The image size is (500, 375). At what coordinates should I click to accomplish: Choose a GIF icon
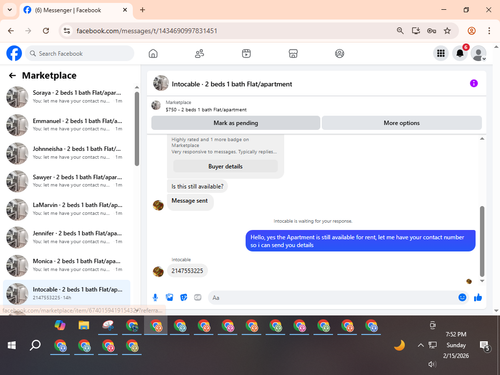[x=198, y=297]
